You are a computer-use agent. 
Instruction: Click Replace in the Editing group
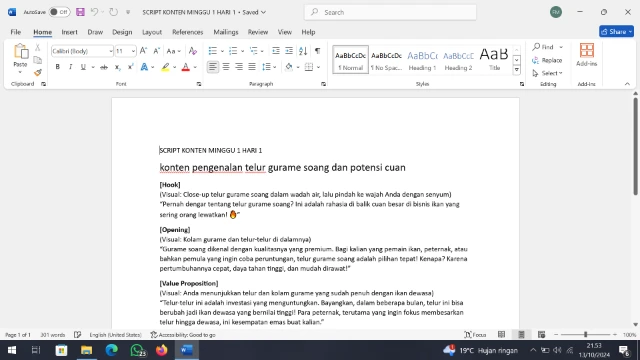[547, 60]
